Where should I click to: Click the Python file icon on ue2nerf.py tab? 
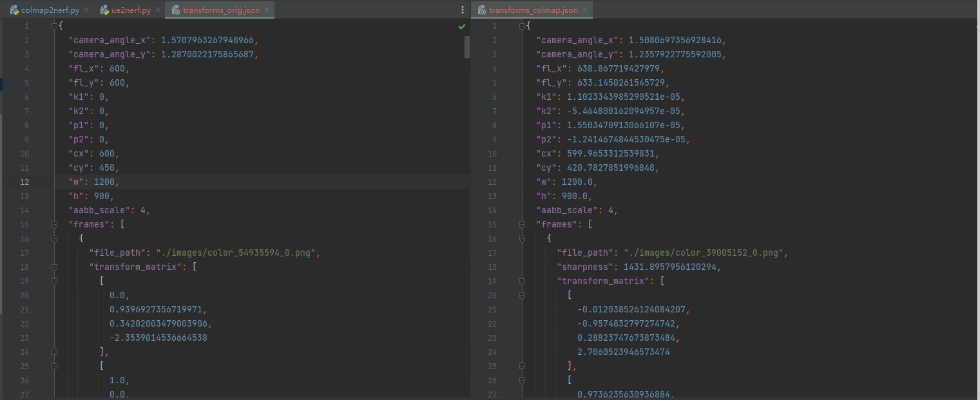[x=104, y=10]
